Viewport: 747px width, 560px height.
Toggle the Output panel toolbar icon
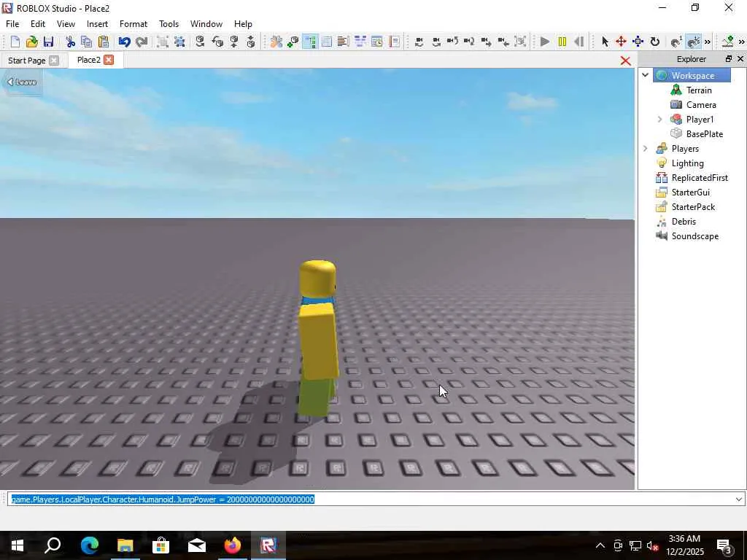pyautogui.click(x=343, y=42)
